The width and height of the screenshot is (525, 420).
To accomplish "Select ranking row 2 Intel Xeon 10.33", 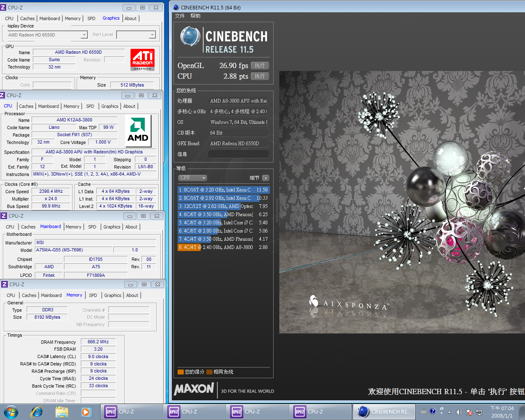I will [x=224, y=198].
